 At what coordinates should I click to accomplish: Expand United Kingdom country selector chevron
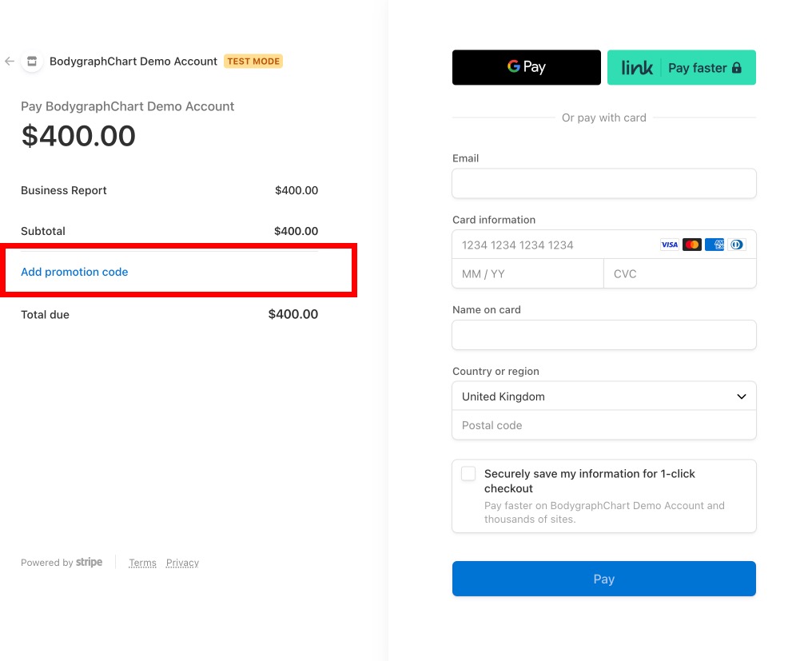click(x=740, y=396)
